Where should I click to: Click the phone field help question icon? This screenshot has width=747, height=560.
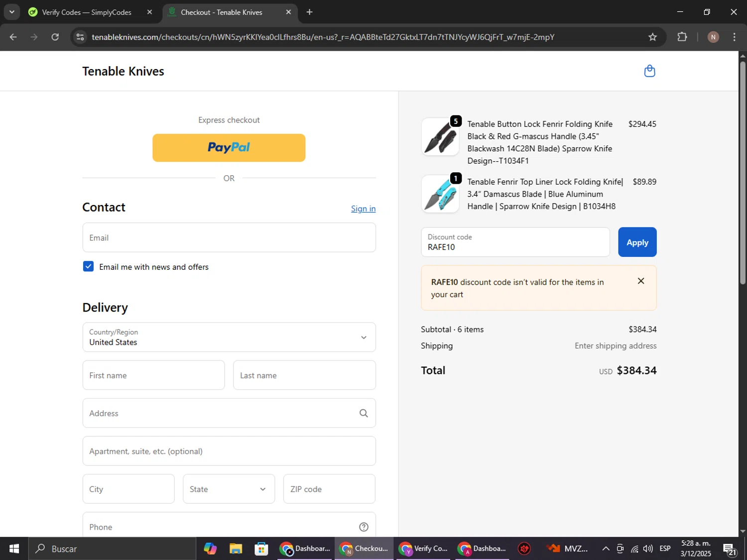[x=364, y=527]
